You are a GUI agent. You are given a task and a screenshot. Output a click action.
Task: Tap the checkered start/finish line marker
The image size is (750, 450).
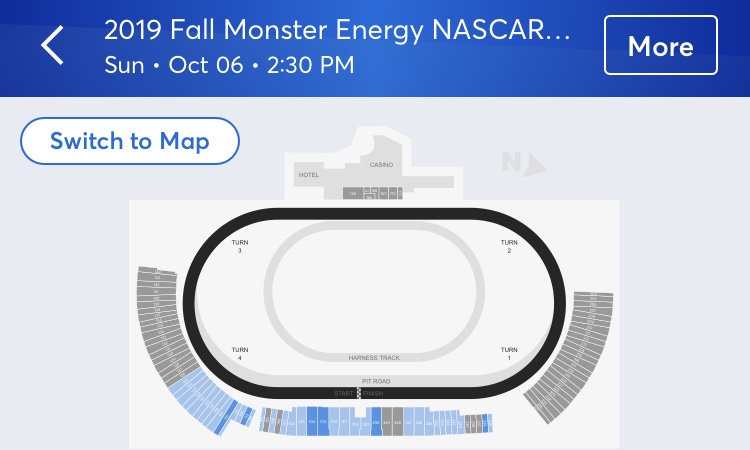coord(359,393)
